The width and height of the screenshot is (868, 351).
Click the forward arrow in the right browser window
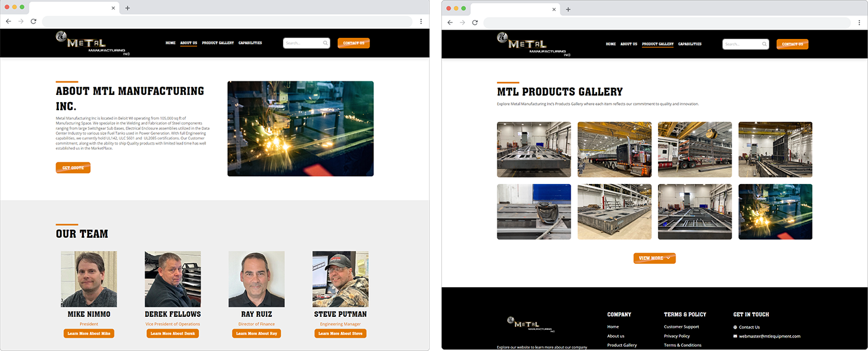point(463,22)
